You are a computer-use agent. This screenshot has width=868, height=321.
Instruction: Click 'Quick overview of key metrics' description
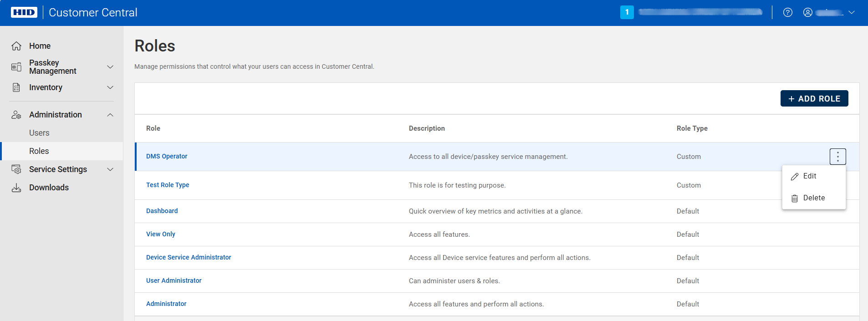point(495,211)
